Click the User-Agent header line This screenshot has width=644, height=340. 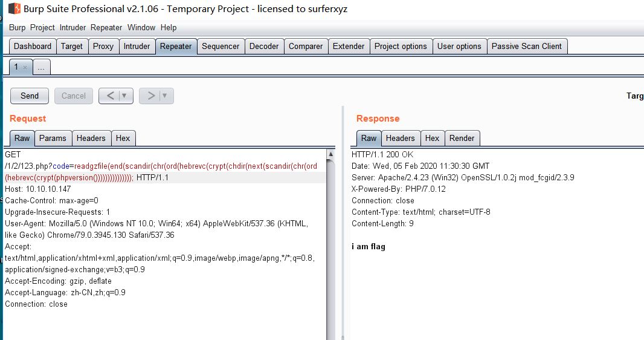click(156, 229)
